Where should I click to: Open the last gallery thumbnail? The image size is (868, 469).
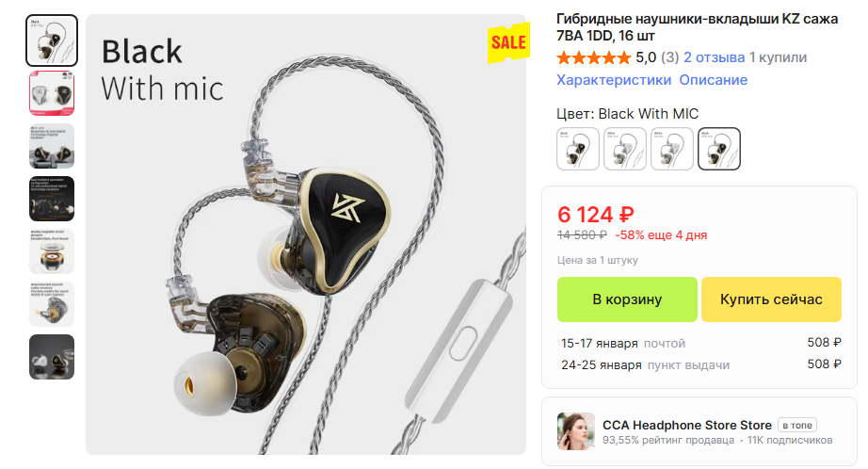[x=52, y=357]
